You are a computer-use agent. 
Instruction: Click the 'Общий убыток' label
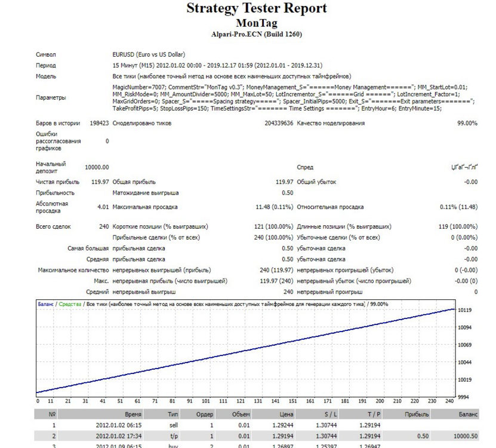pyautogui.click(x=316, y=182)
